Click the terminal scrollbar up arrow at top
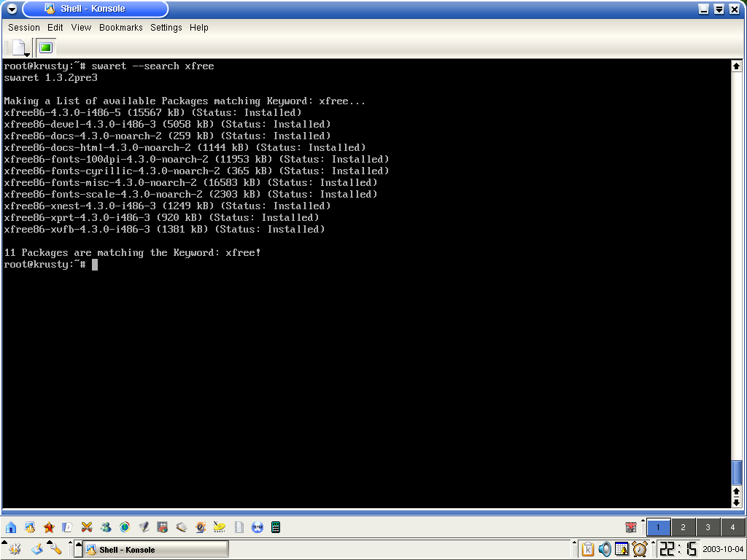 click(x=737, y=66)
